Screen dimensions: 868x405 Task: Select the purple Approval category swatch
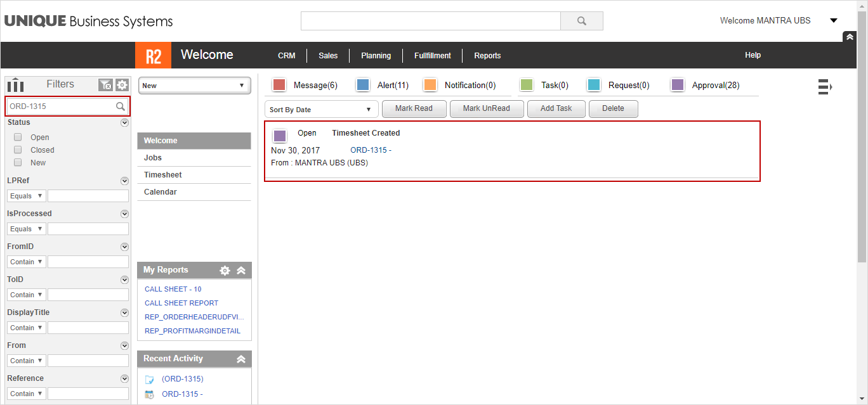(x=678, y=85)
